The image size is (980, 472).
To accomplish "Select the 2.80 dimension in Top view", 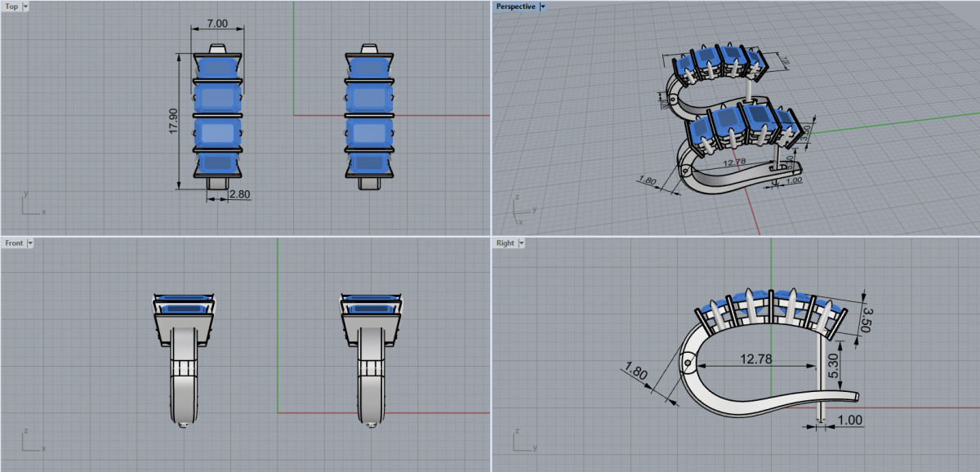I will click(238, 195).
